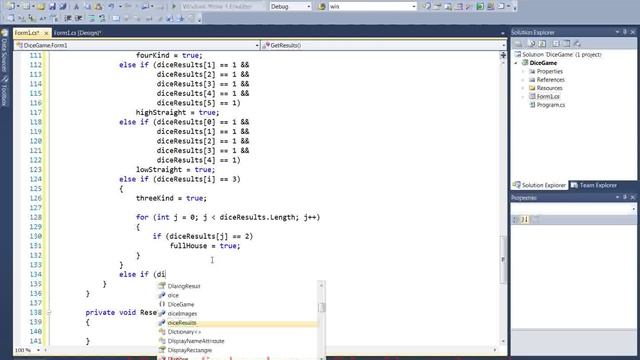640x360 pixels.
Task: Click the View Code icon in Solution Explorer toolbar
Action: [555, 43]
